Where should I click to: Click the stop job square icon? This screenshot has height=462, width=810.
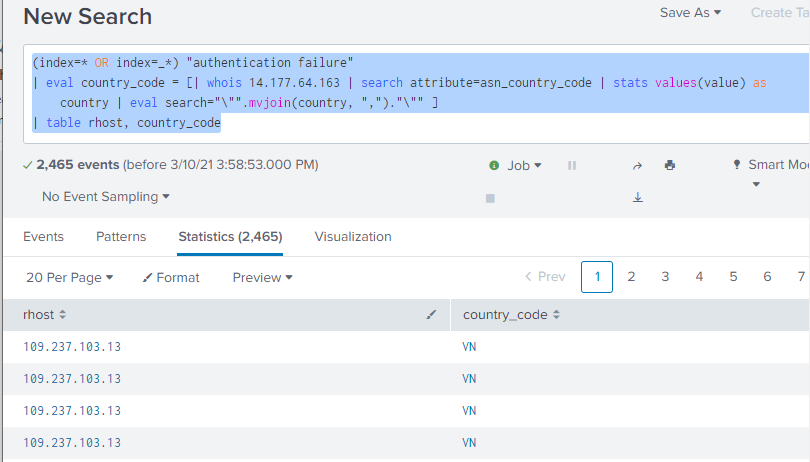coord(490,198)
